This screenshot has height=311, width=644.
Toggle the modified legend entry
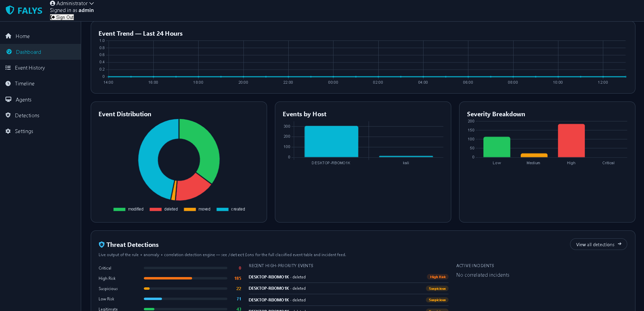coord(128,209)
